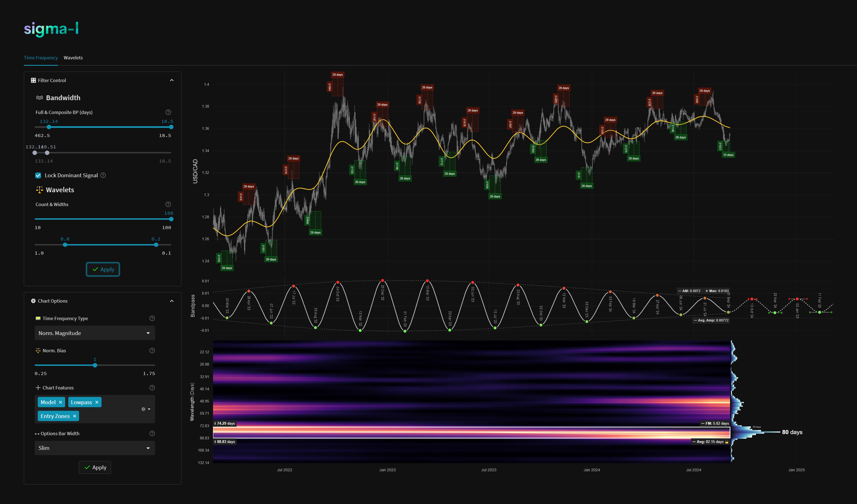Open the Chart Features dropdown arrow

[149, 409]
